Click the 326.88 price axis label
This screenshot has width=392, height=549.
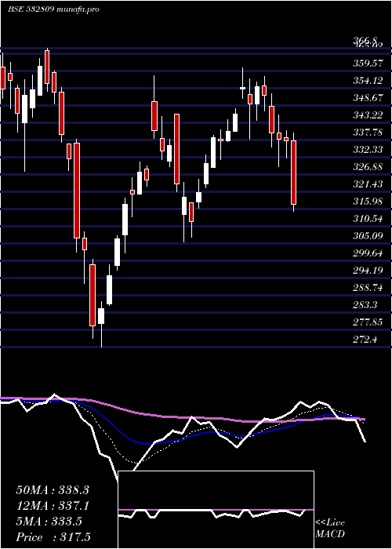pyautogui.click(x=367, y=166)
